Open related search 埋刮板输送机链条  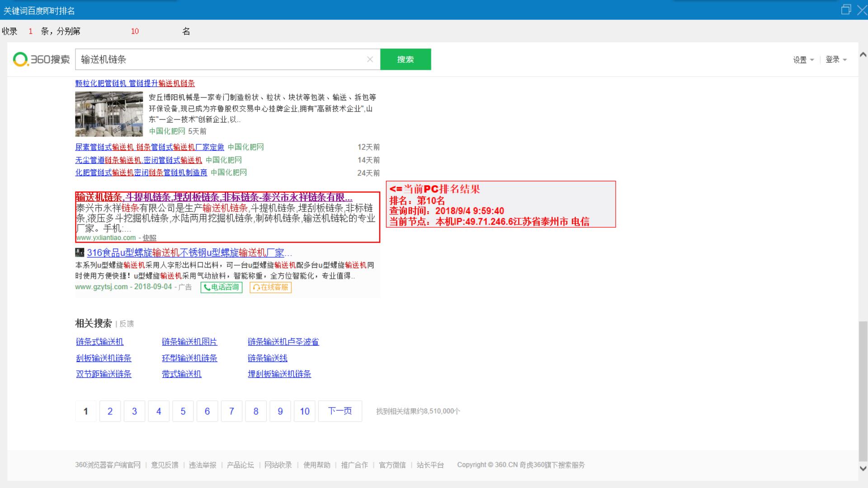point(279,374)
